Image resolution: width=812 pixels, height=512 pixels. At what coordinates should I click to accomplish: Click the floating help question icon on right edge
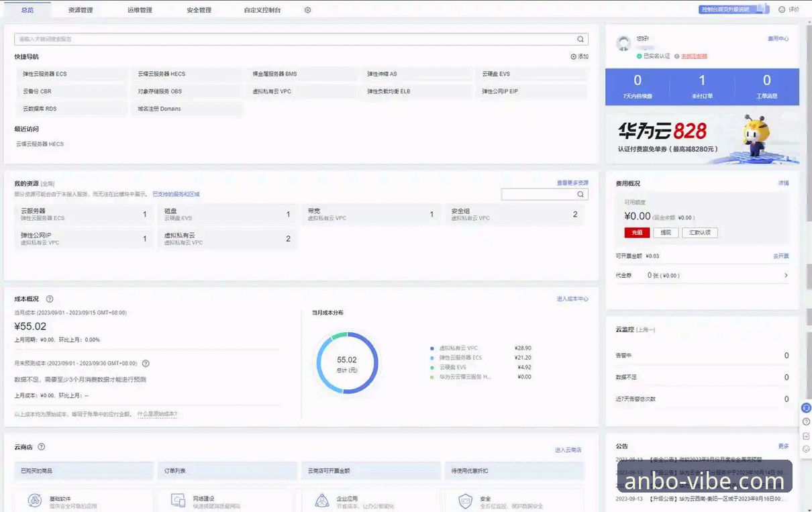(x=807, y=421)
